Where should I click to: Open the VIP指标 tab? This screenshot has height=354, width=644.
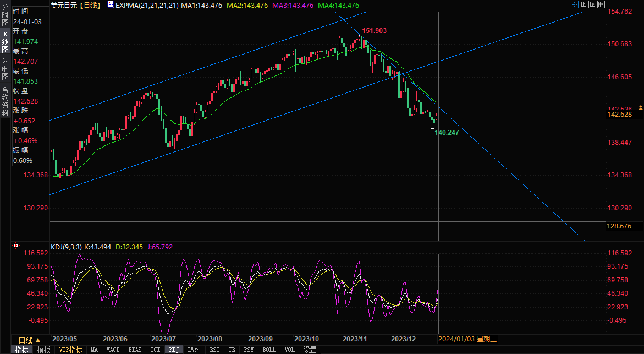tap(70, 350)
